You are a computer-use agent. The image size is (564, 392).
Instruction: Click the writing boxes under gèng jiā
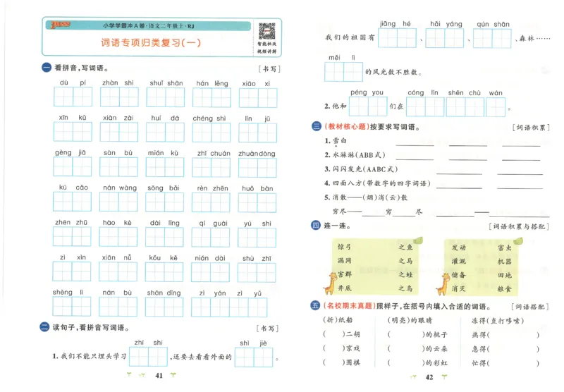pyautogui.click(x=73, y=166)
